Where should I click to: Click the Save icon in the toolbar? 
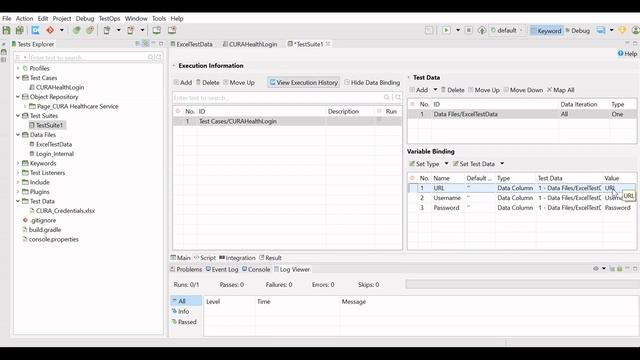[7, 30]
